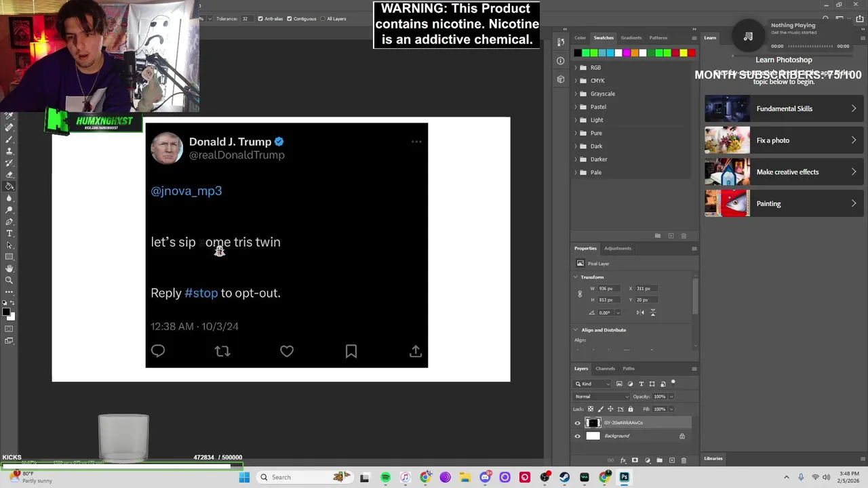Toggle link width and height icon
Image resolution: width=868 pixels, height=488 pixels.
pyautogui.click(x=580, y=293)
